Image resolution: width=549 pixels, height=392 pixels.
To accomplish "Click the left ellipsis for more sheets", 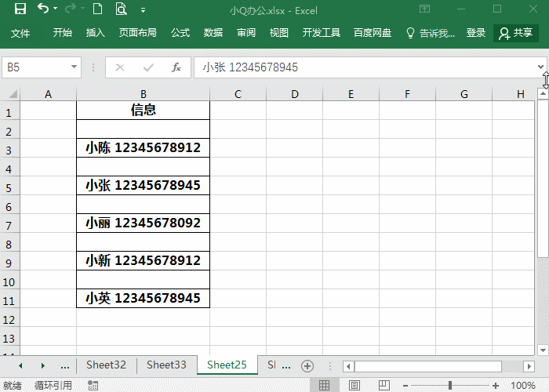I will point(65,366).
